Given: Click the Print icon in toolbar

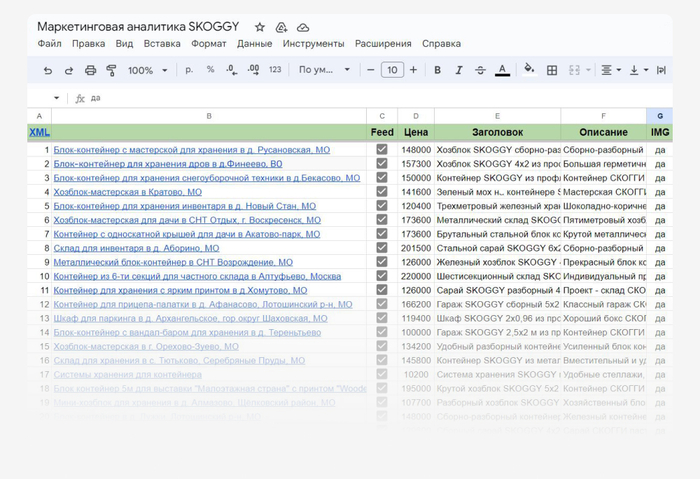Looking at the screenshot, I should (x=90, y=71).
